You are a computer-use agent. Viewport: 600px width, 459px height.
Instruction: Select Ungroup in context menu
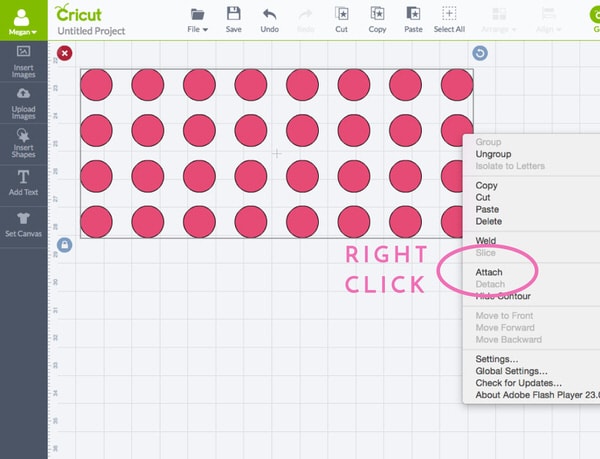(492, 155)
